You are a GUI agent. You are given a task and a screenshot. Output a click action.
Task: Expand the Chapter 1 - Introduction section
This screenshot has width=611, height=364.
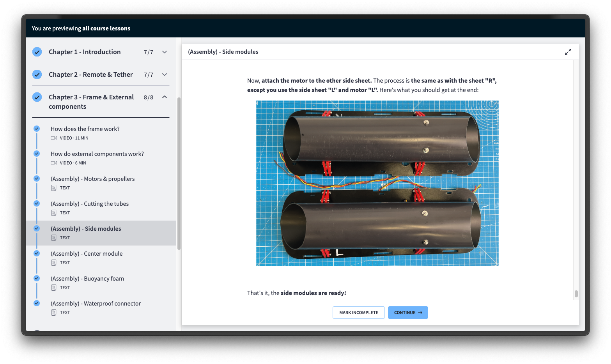[x=165, y=52]
